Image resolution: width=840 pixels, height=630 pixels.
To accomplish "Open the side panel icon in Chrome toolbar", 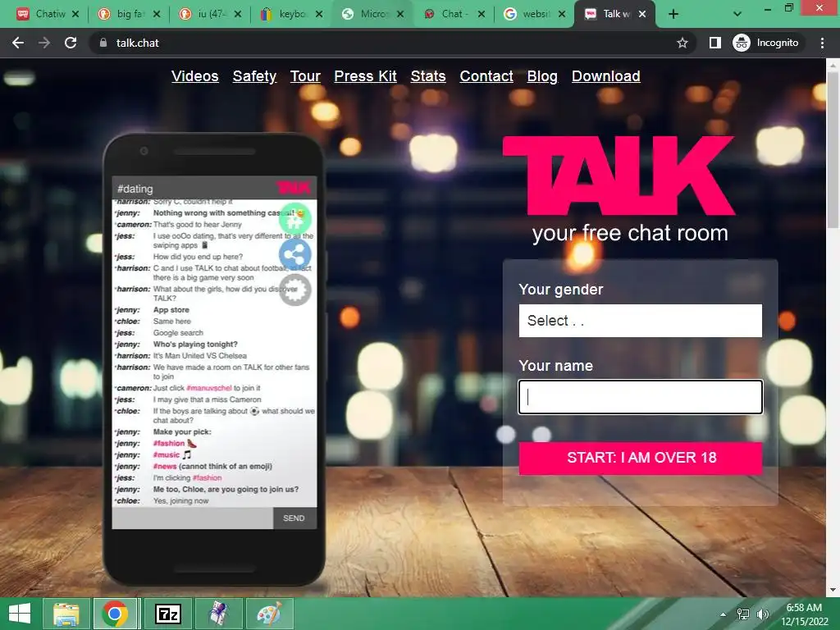I will [715, 43].
